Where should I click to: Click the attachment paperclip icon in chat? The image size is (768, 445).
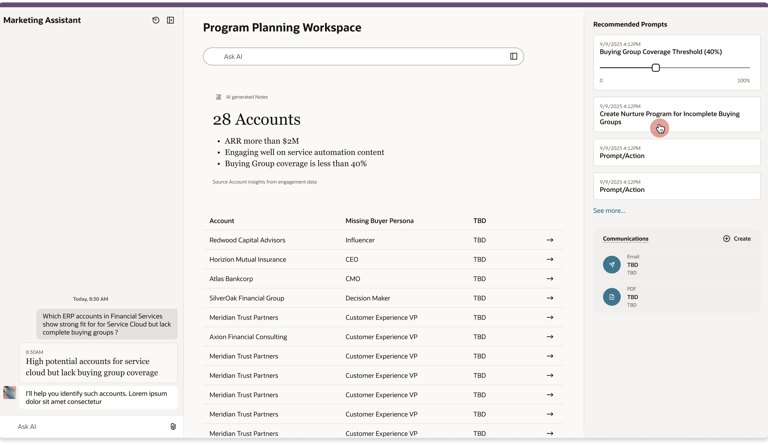[173, 427]
